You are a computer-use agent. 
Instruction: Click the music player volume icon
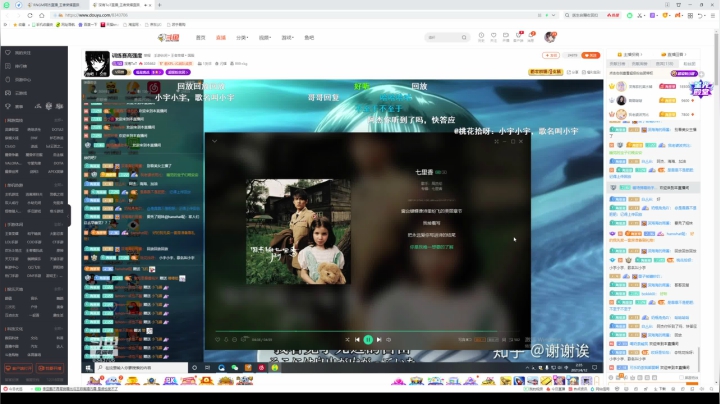tap(388, 340)
